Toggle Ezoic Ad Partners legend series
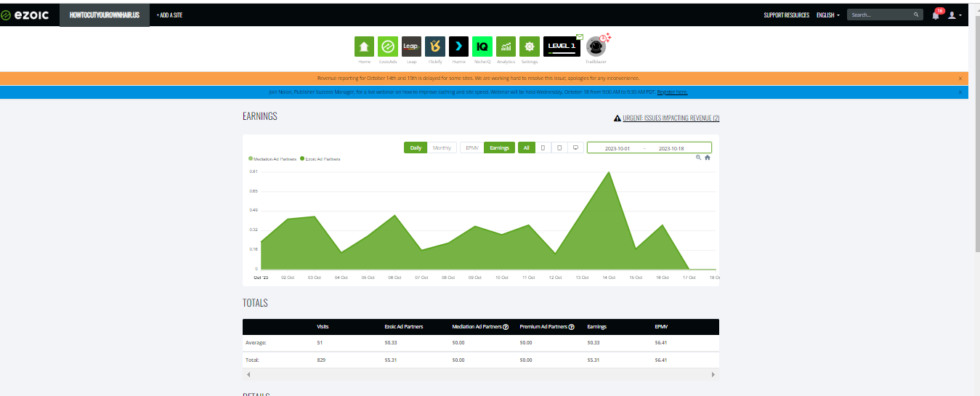The width and height of the screenshot is (980, 396). (x=320, y=158)
